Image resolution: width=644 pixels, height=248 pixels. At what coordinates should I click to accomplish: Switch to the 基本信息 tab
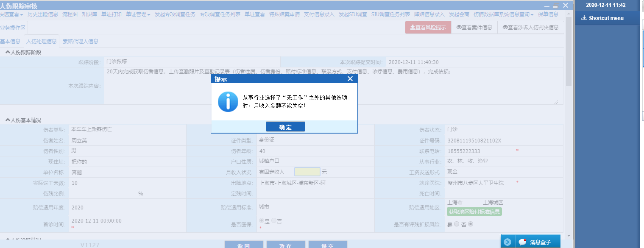point(10,41)
